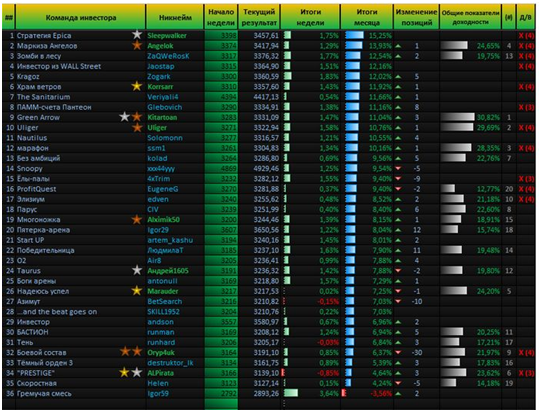Select the Изменение позиций column header
This screenshot has width=541, height=412.
416,17
